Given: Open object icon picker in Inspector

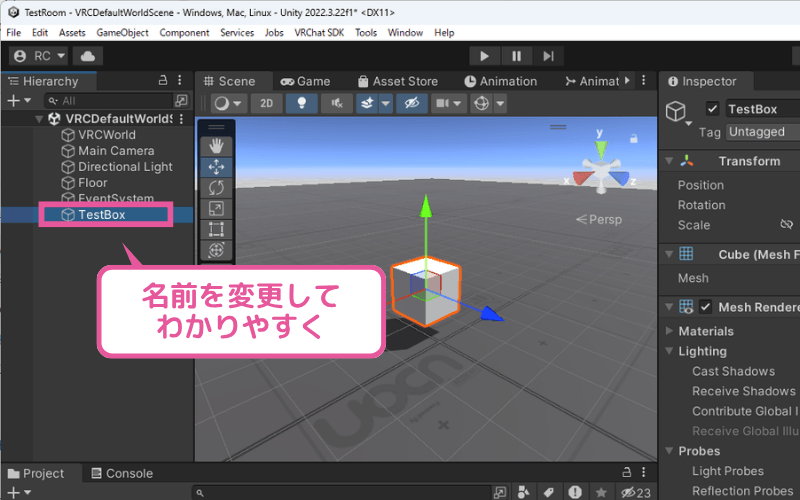Looking at the screenshot, I should pos(678,113).
